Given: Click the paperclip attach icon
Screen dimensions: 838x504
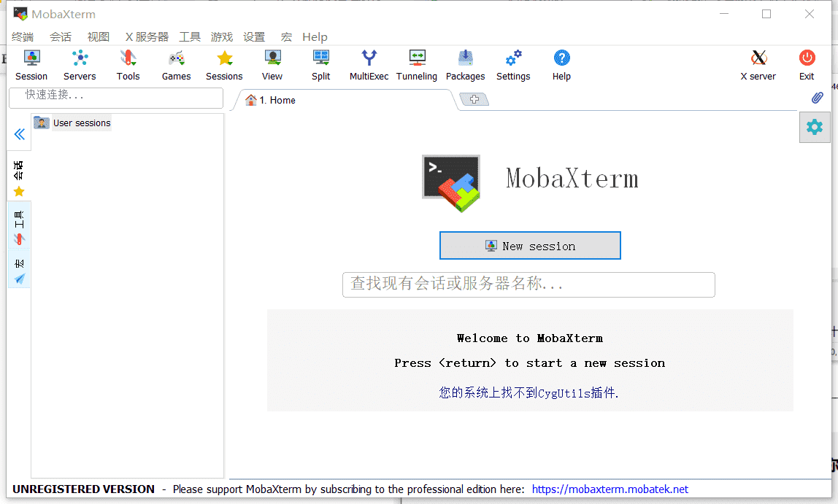Looking at the screenshot, I should pos(817,98).
